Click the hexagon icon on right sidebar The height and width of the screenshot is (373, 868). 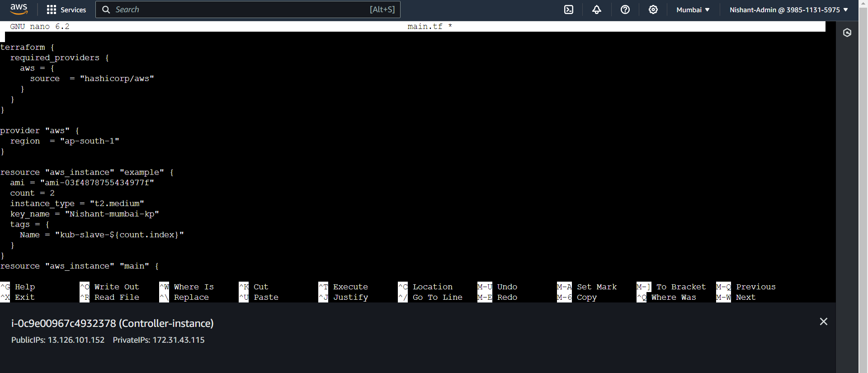point(847,33)
